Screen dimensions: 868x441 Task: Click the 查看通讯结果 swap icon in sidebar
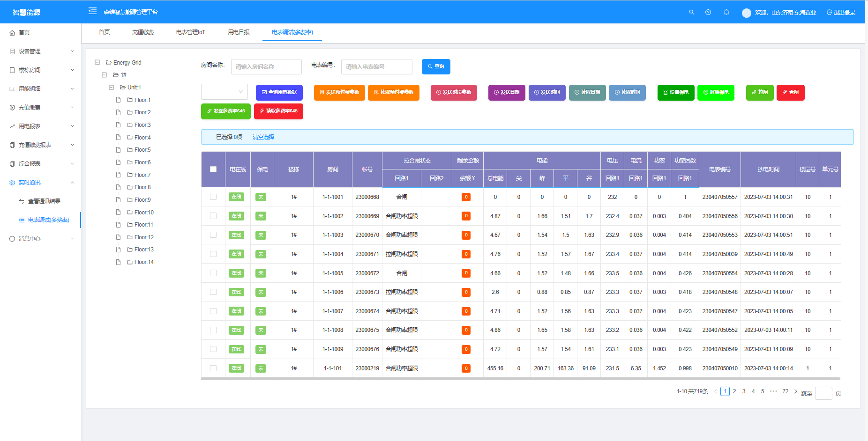pos(22,201)
